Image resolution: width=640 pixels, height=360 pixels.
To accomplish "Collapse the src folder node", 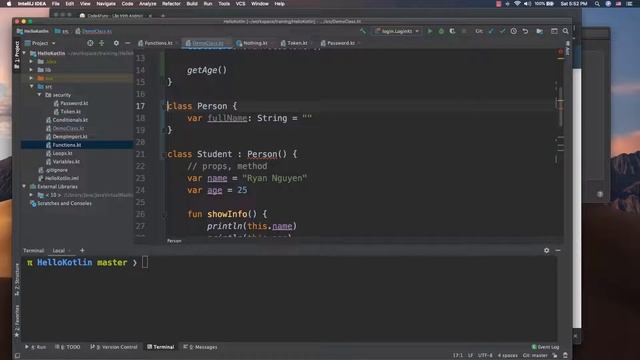I will [31, 87].
